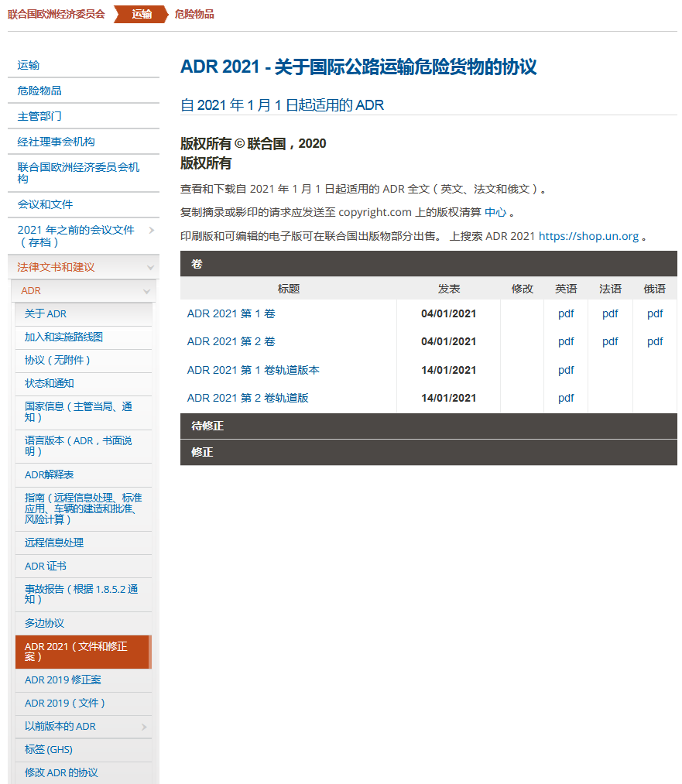Download Russian pdf of 第 2 卷
Viewport: 682px width, 784px height.
point(655,342)
